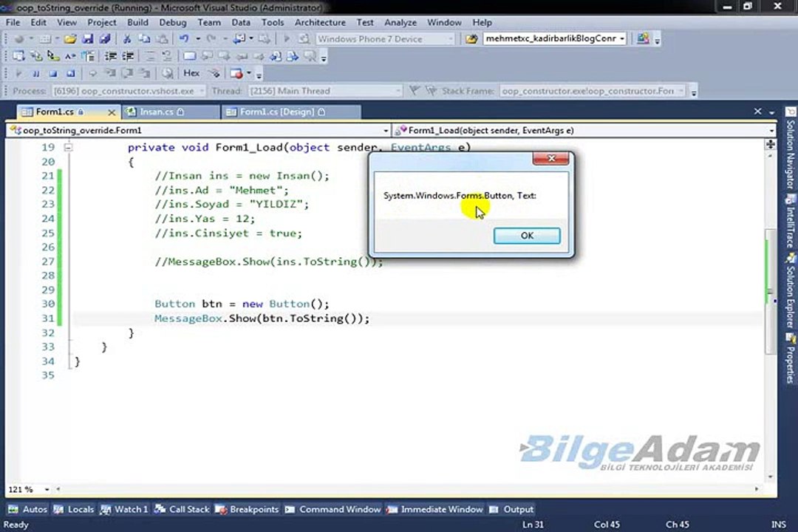
Task: Open the Output window tab
Action: click(511, 509)
